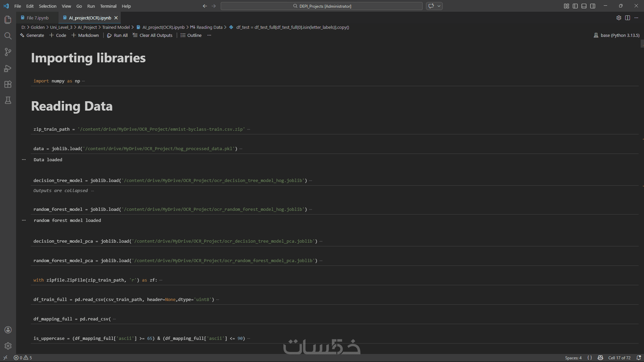The height and width of the screenshot is (362, 644).
Task: Click the DEPI_Projects command center search box
Action: click(321, 6)
